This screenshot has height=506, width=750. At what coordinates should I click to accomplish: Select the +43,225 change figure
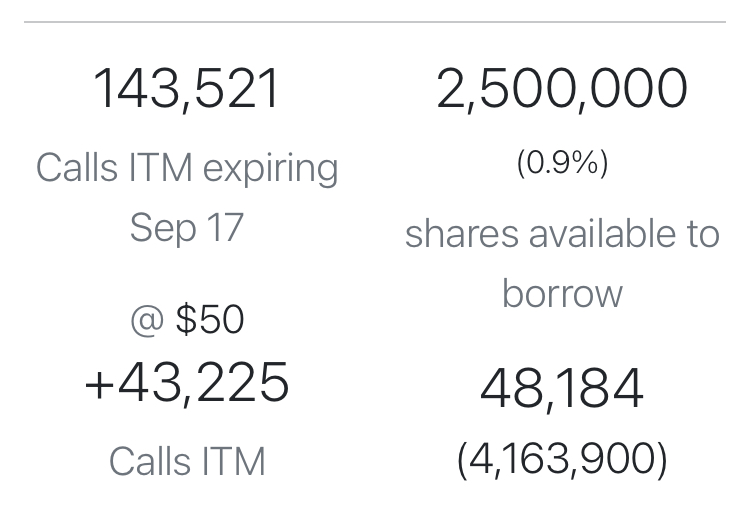click(x=187, y=384)
